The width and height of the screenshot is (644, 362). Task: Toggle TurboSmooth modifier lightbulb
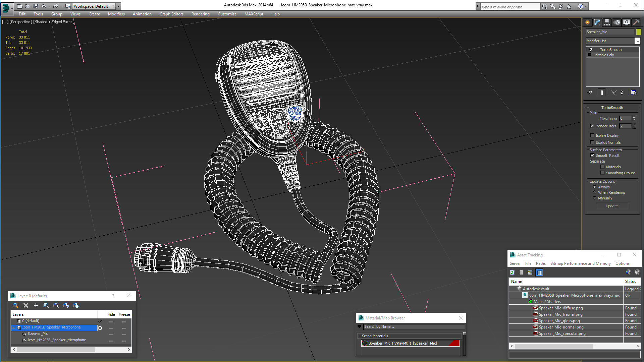(591, 50)
